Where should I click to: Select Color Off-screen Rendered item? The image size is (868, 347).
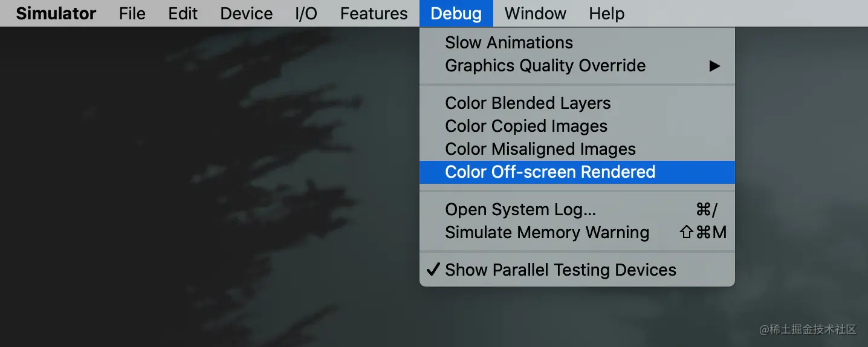(x=577, y=172)
